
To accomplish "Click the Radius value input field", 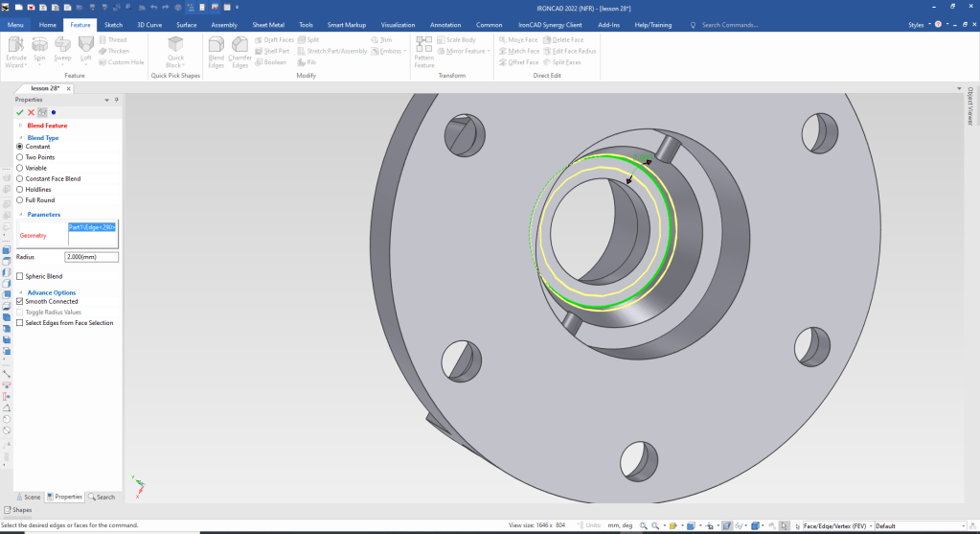I will [x=92, y=257].
